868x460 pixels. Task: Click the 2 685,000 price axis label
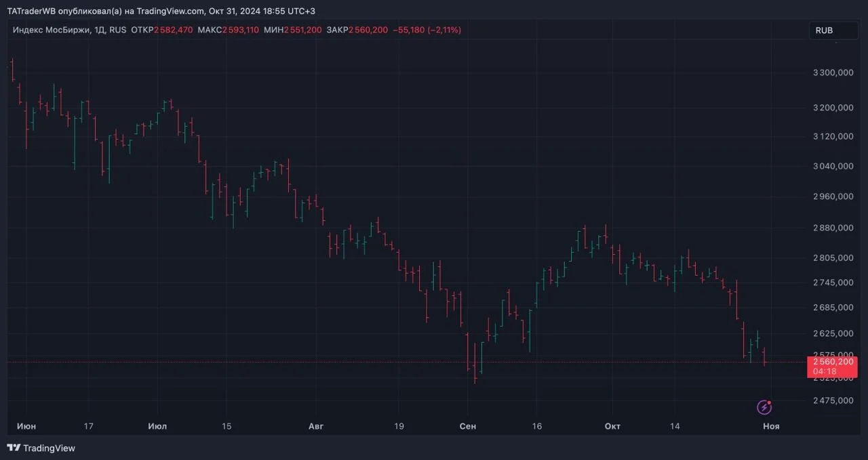tap(833, 308)
